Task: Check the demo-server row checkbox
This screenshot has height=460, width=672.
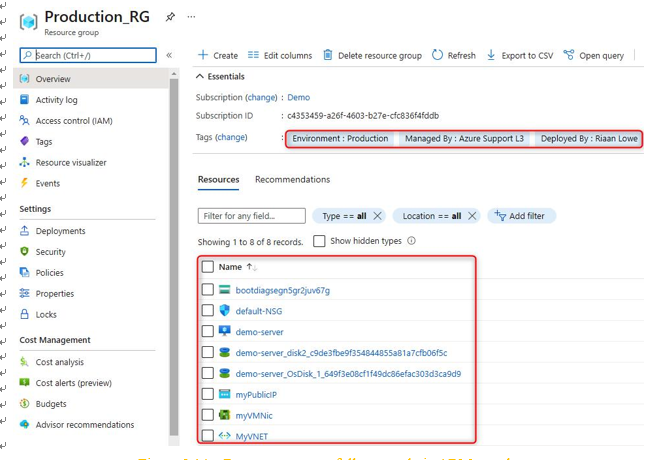Action: (x=208, y=331)
